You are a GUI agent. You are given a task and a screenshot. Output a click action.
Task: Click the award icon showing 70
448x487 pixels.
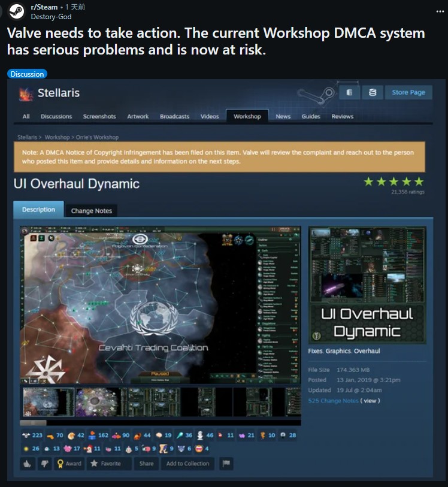50,435
